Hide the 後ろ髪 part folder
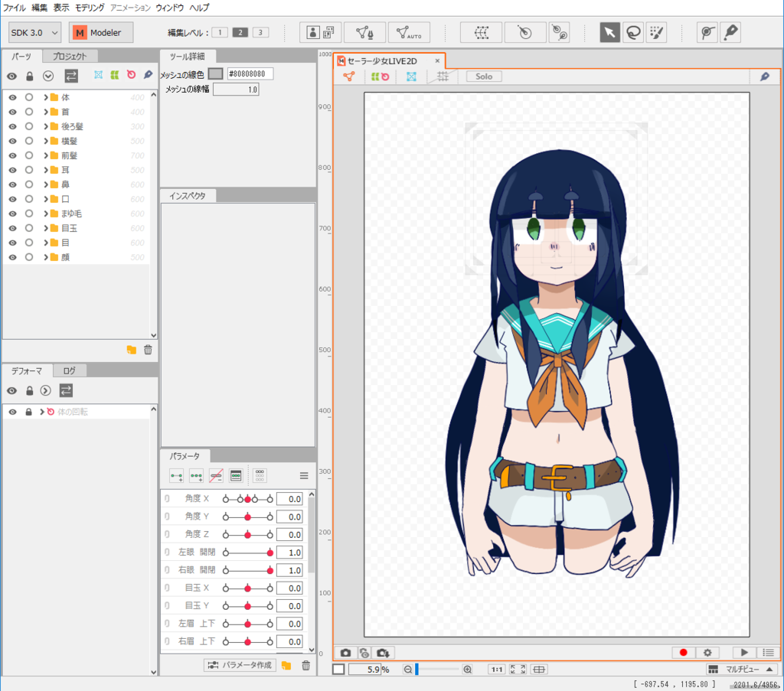 12,126
